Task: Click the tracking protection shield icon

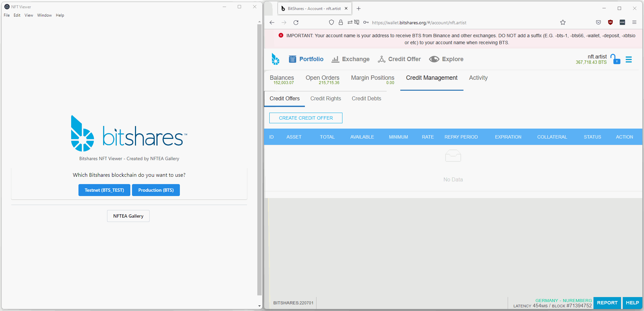Action: tap(331, 23)
